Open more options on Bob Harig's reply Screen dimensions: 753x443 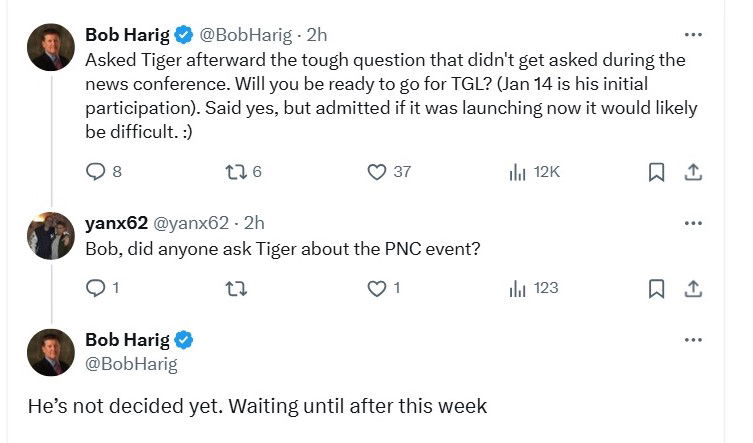tap(692, 341)
